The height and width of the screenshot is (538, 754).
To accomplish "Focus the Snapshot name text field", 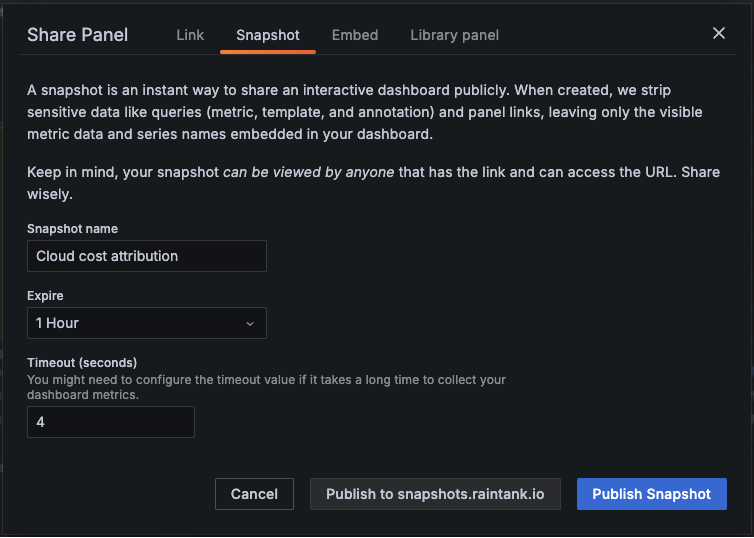I will [x=147, y=256].
